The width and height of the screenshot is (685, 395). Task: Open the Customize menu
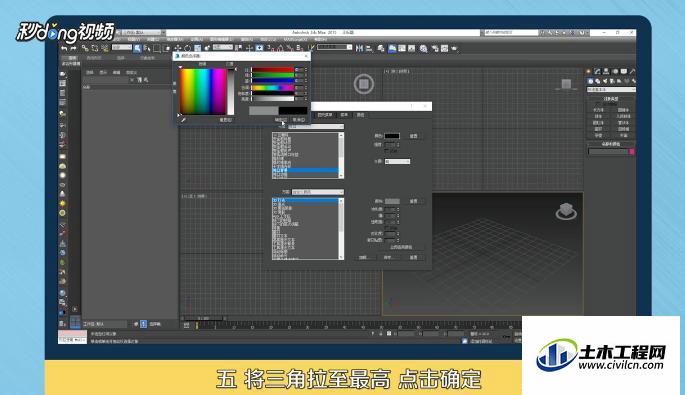[x=268, y=39]
